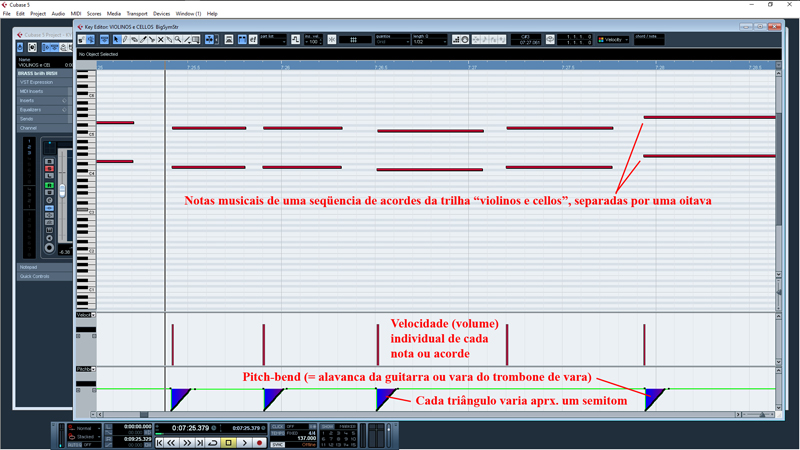Expand the Equalizers inspector section
Viewport: 800px width, 450px height.
point(42,110)
